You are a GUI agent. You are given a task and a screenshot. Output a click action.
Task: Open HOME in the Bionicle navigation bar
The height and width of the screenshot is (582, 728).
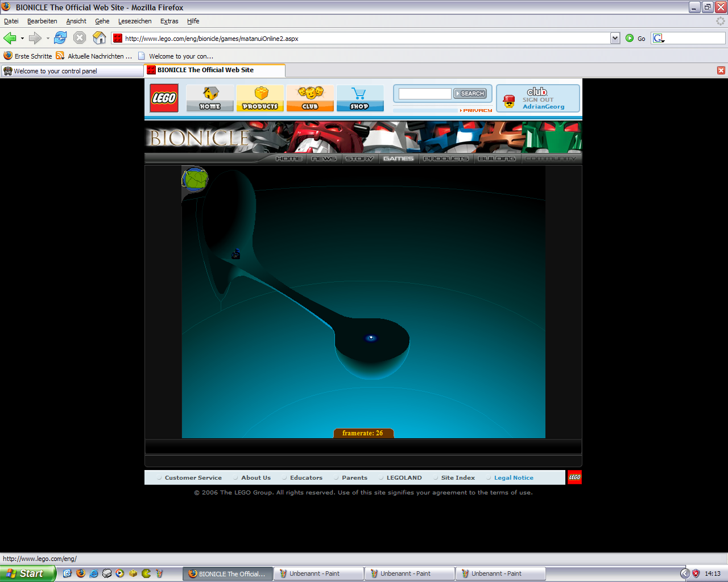pos(289,159)
